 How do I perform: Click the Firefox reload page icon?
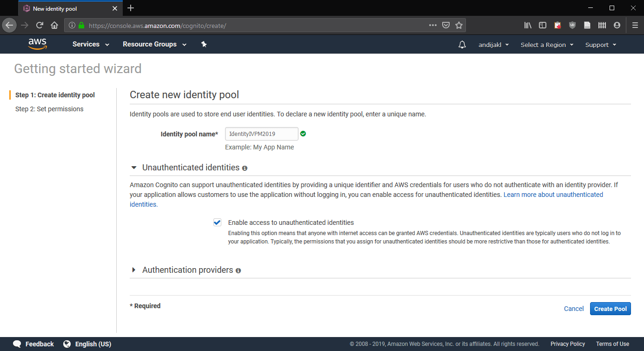pos(40,25)
